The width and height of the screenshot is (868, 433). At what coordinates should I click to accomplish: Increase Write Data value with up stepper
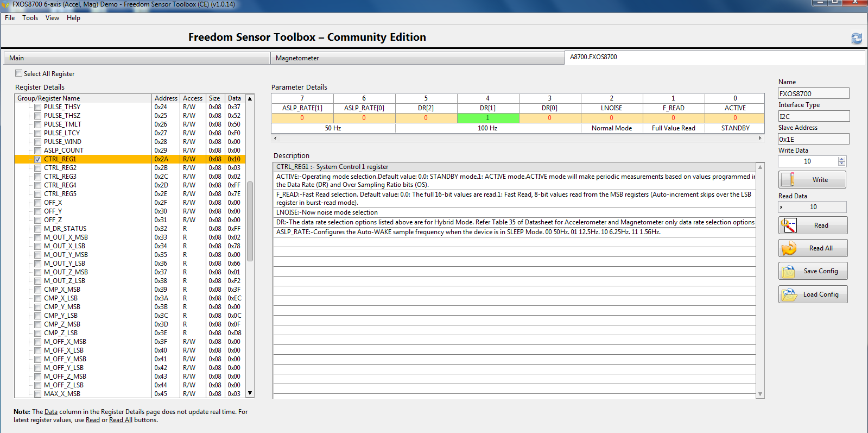tap(842, 159)
